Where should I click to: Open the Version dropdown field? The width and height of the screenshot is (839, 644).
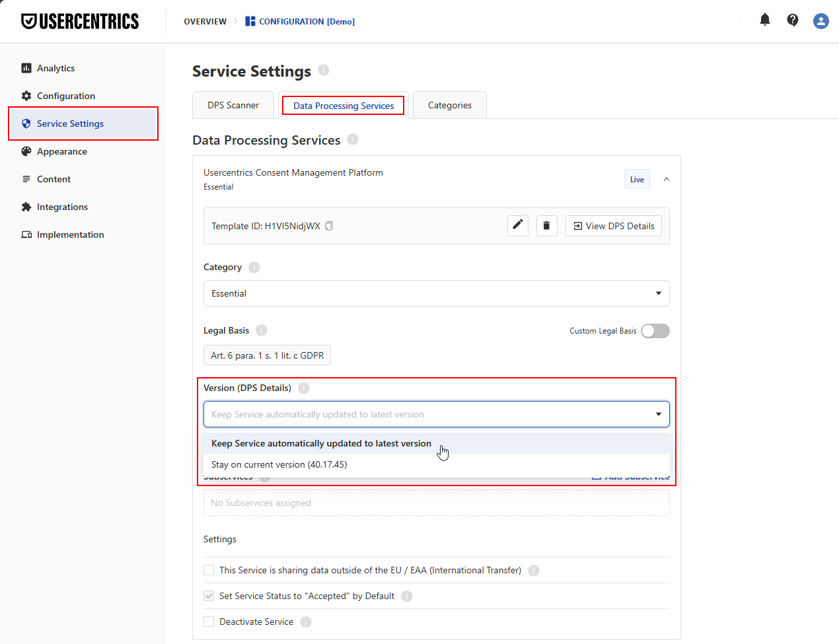tap(437, 414)
